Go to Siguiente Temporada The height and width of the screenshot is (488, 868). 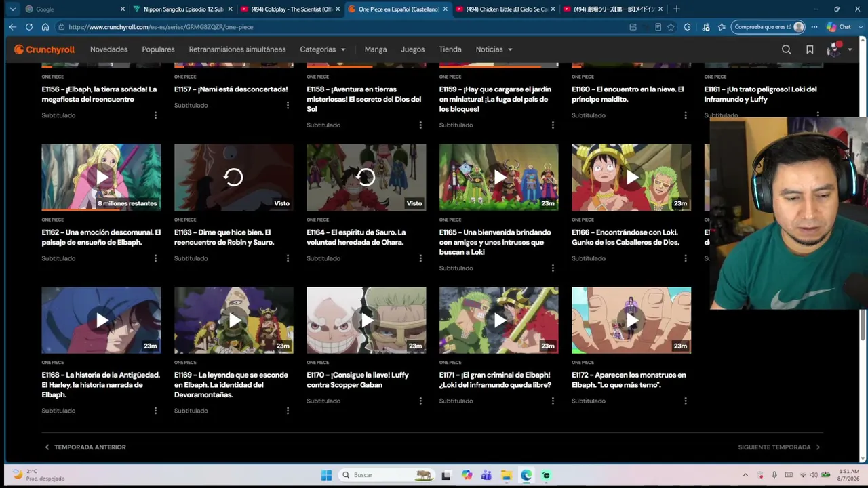[780, 447]
